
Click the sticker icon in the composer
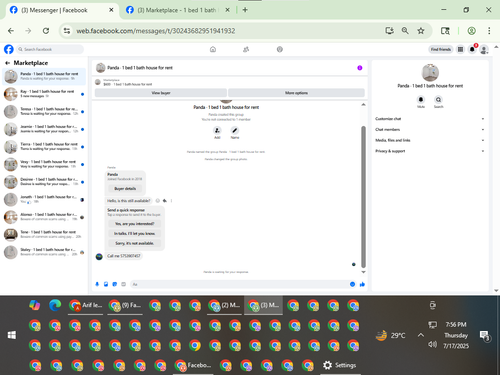click(x=115, y=284)
